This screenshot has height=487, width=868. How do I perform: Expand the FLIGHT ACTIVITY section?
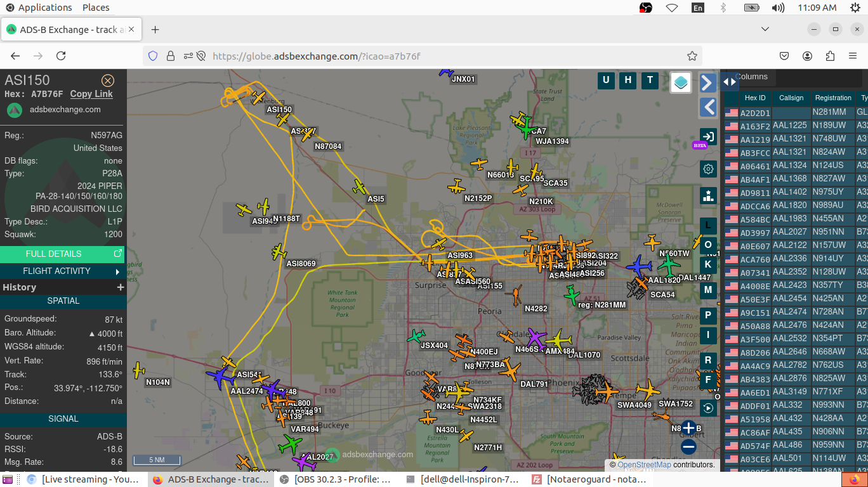coord(62,271)
